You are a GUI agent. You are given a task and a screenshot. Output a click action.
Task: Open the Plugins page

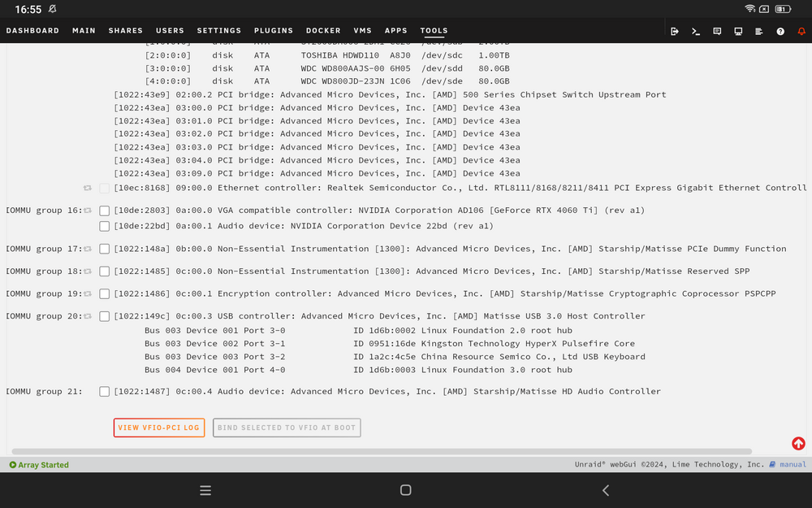[274, 31]
